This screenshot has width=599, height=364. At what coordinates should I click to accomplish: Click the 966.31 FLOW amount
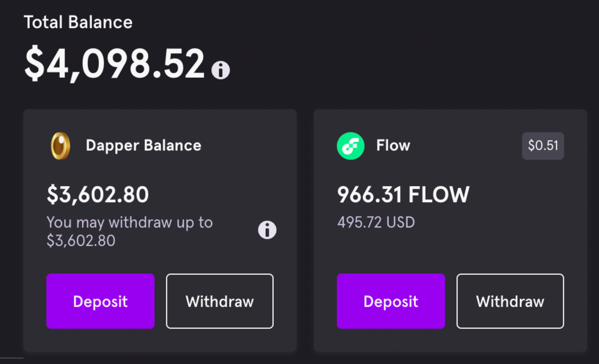coord(403,195)
